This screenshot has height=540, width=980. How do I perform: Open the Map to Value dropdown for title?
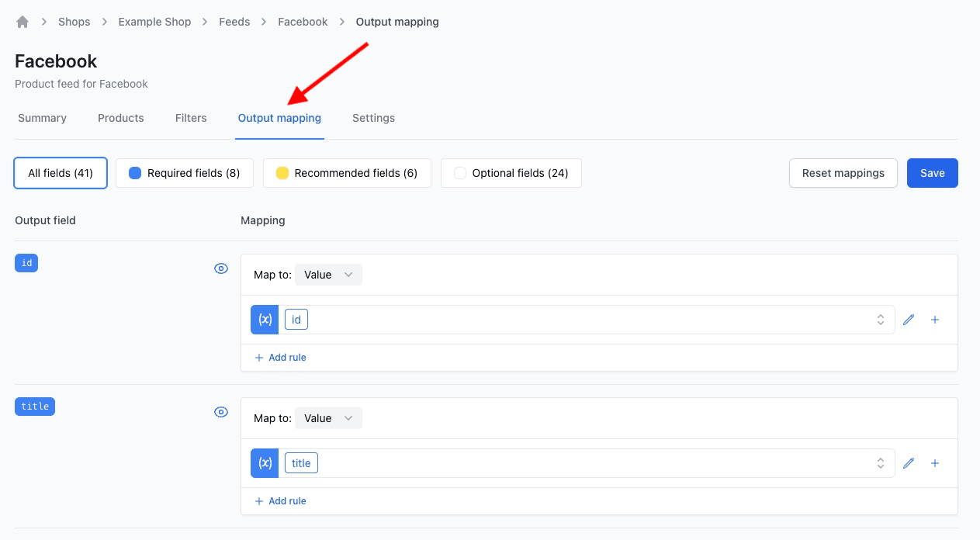coord(328,418)
